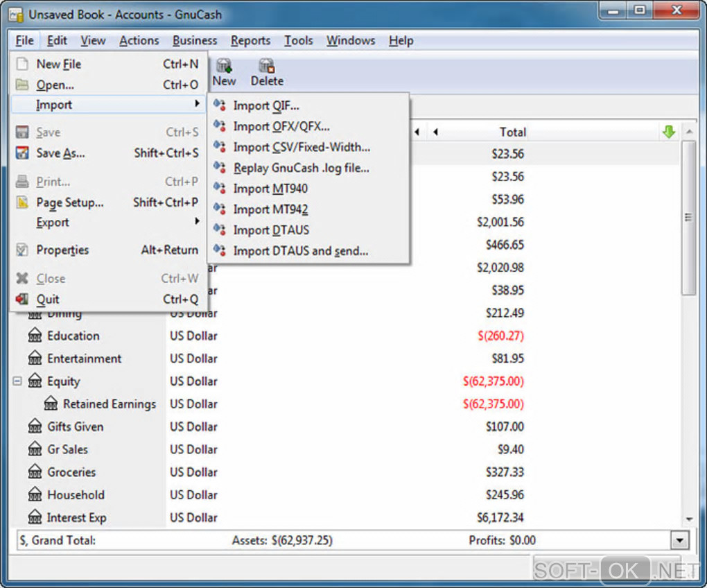The width and height of the screenshot is (707, 588).
Task: Select Import MT940 submenu entry
Action: [x=308, y=189]
